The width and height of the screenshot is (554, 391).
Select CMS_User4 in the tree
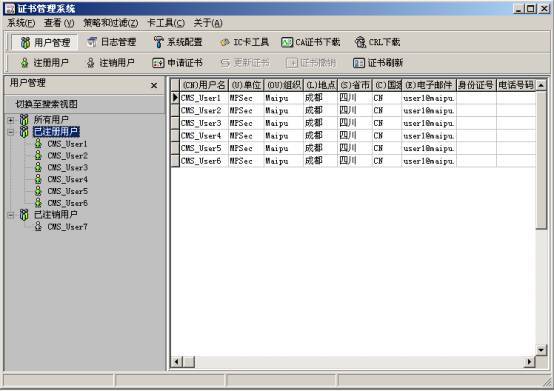tap(67, 179)
